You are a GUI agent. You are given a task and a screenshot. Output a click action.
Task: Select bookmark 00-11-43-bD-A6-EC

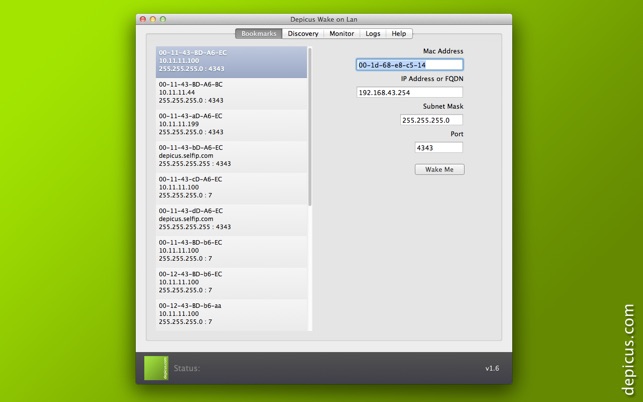231,157
